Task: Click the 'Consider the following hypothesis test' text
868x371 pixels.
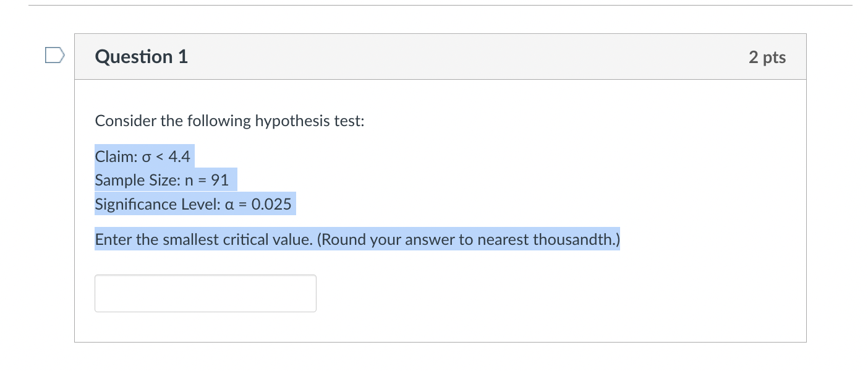Action: coord(230,121)
